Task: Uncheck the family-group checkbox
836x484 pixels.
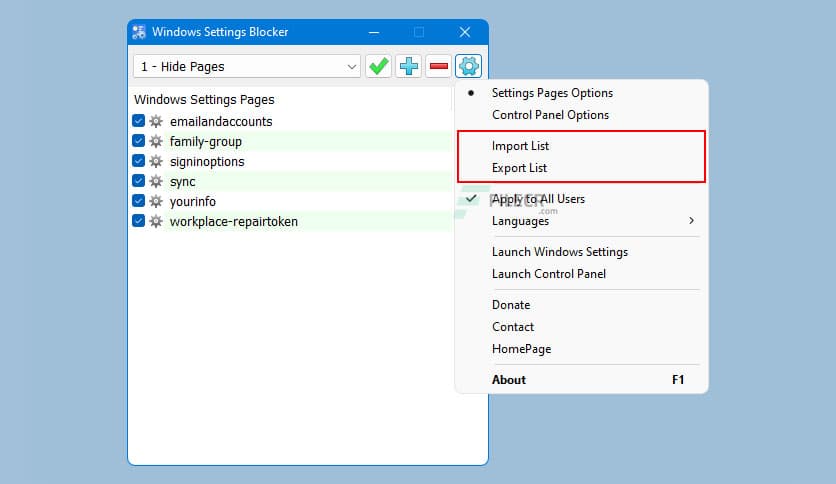Action: pyautogui.click(x=139, y=141)
